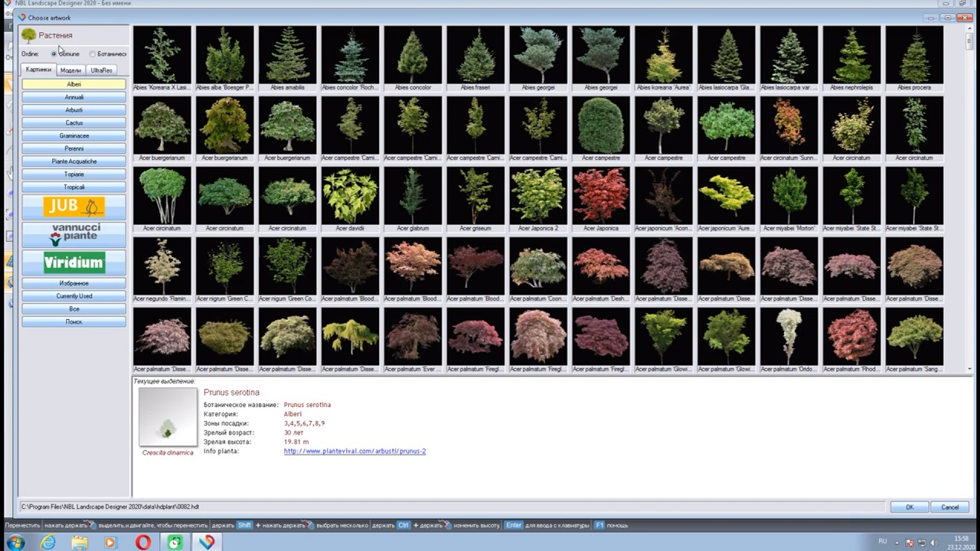Open the Картинки tab
This screenshot has height=551, width=980.
point(38,70)
